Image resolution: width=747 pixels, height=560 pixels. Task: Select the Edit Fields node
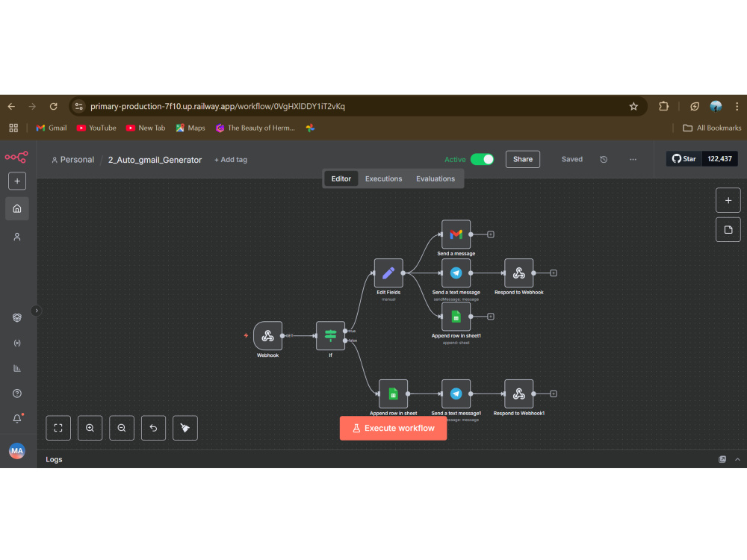(388, 273)
